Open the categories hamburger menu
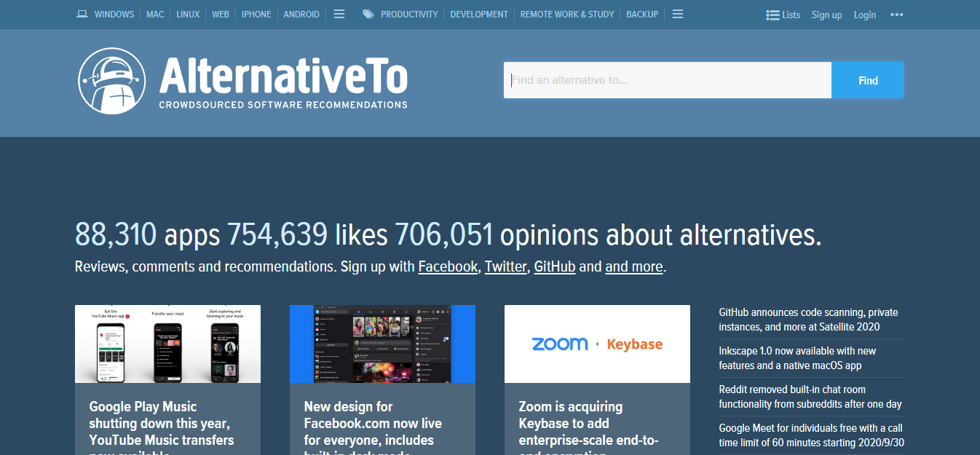The width and height of the screenshot is (980, 455). [x=677, y=14]
